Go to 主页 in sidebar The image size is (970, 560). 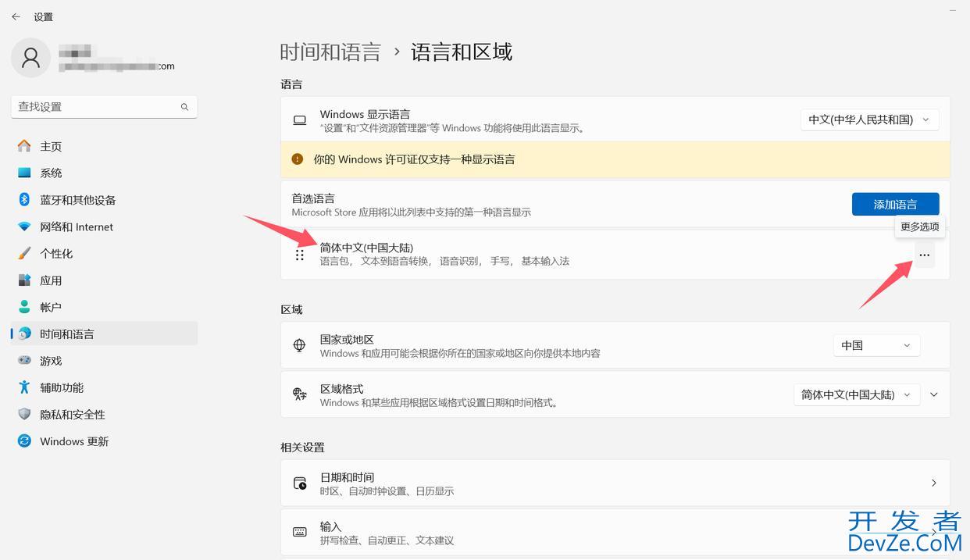click(x=104, y=146)
